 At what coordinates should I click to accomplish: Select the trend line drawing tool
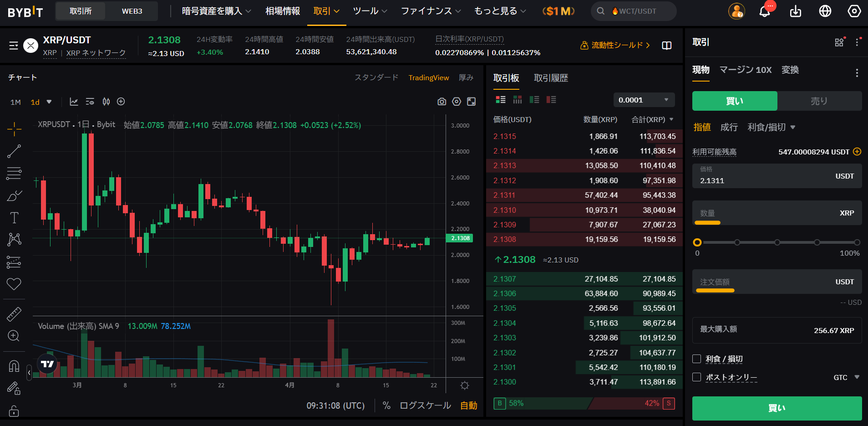[x=14, y=151]
